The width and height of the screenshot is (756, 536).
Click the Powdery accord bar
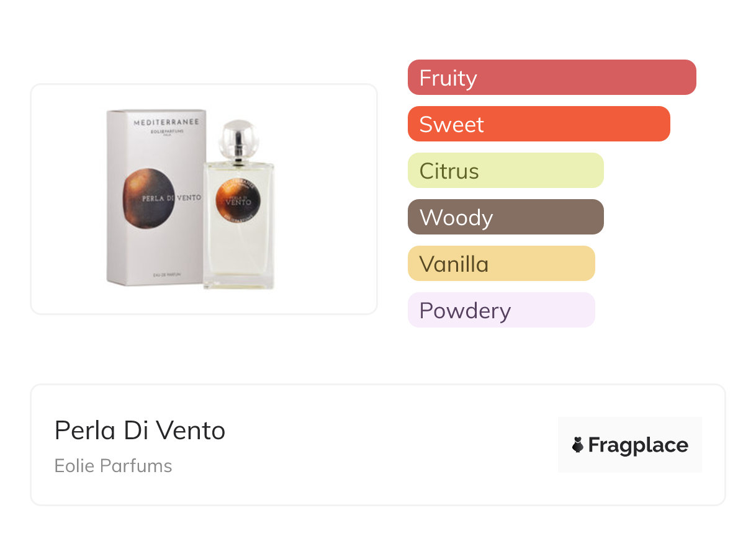(x=501, y=310)
